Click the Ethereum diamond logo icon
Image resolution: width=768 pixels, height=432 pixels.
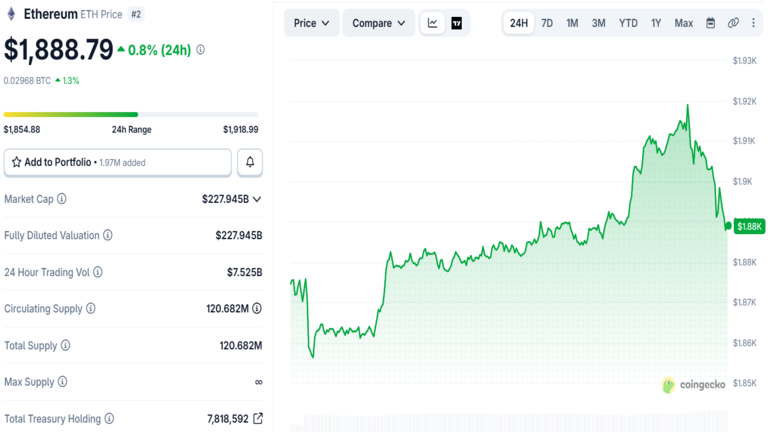11,14
